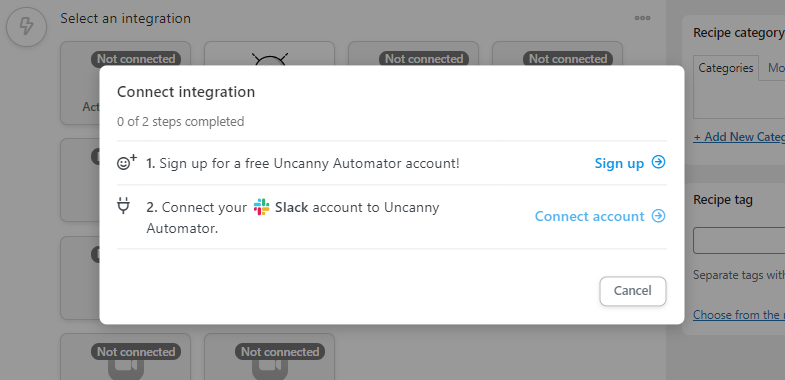
Task: Click the Connect account link
Action: pos(589,216)
